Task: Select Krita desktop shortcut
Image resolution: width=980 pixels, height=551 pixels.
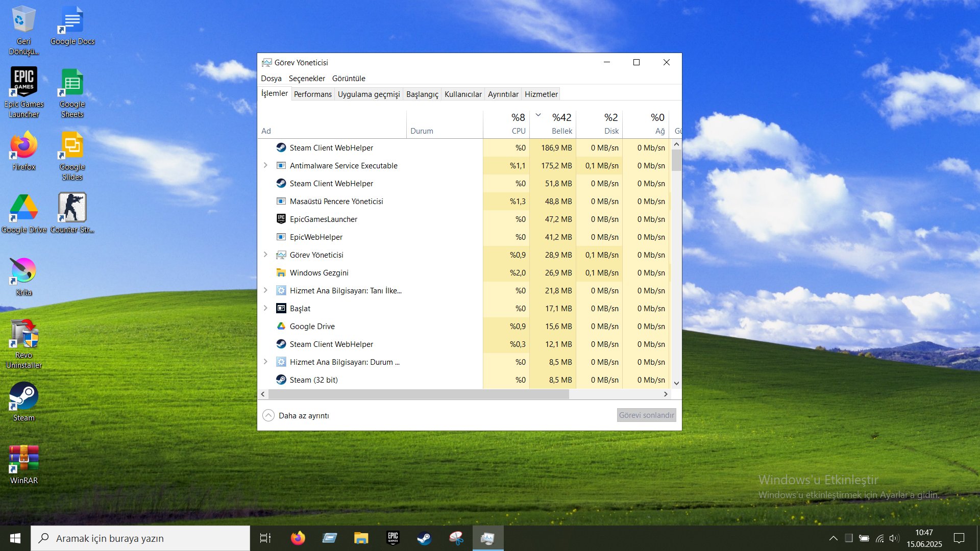Action: (24, 277)
